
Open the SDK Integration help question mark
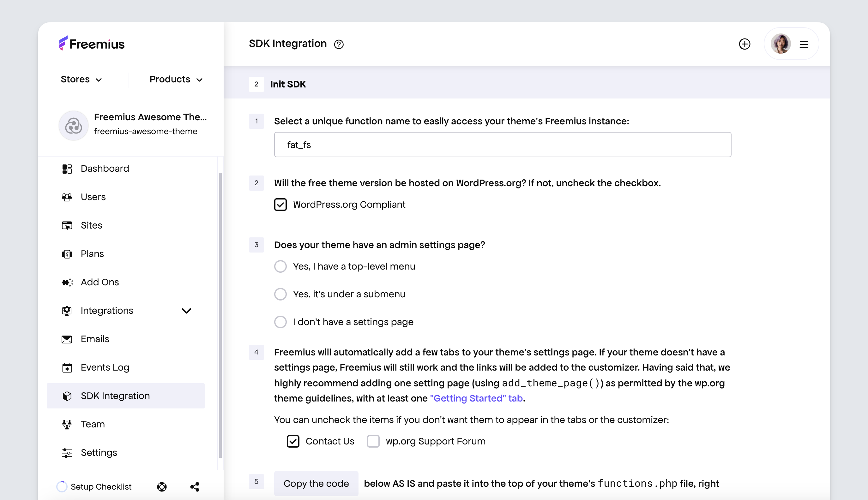coord(339,44)
